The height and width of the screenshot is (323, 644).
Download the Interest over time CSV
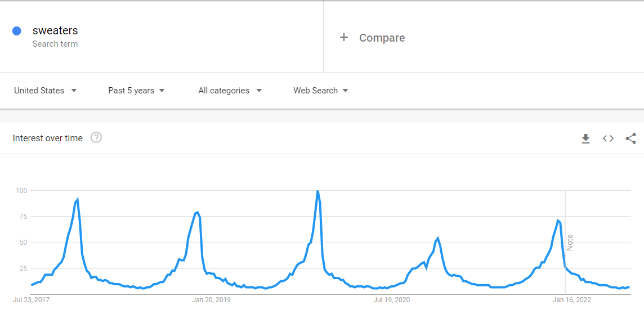pyautogui.click(x=585, y=139)
